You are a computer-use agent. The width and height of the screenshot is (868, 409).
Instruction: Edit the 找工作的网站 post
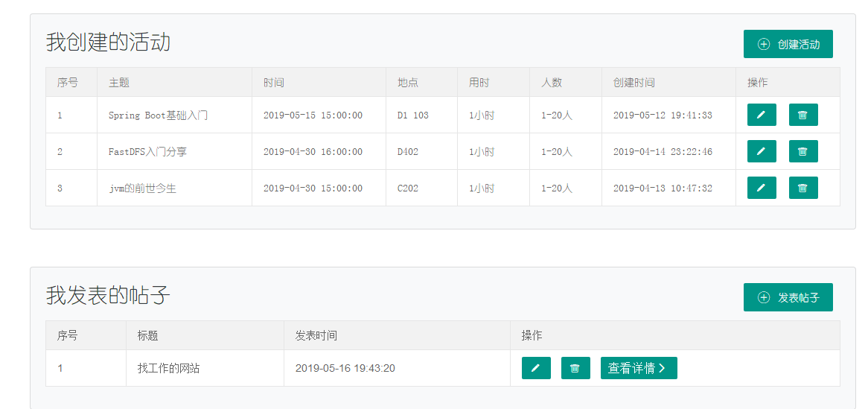536,368
